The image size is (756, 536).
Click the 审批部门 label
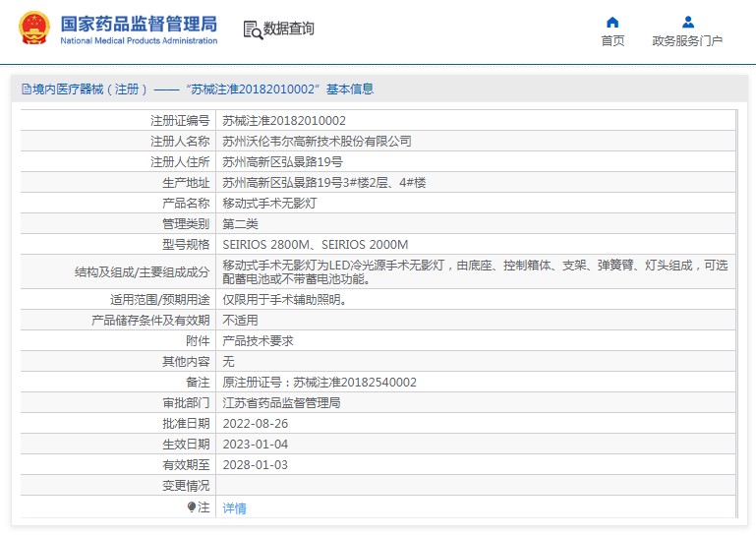pos(186,403)
